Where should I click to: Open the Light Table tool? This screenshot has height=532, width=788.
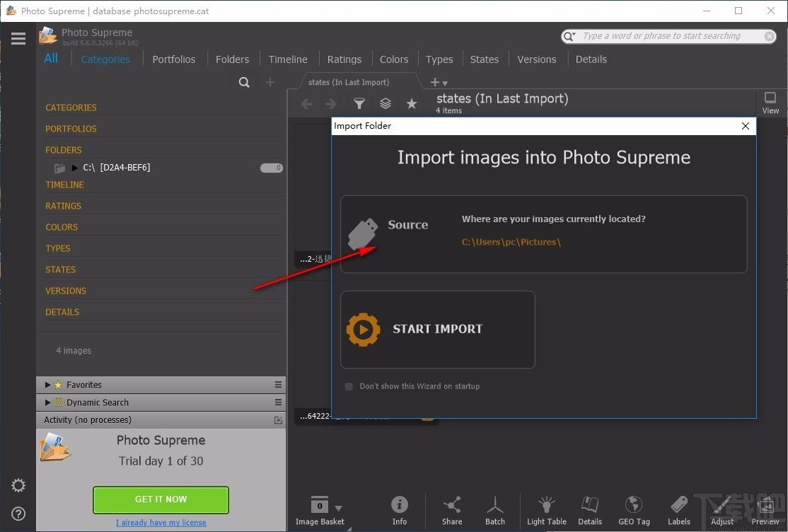click(546, 510)
